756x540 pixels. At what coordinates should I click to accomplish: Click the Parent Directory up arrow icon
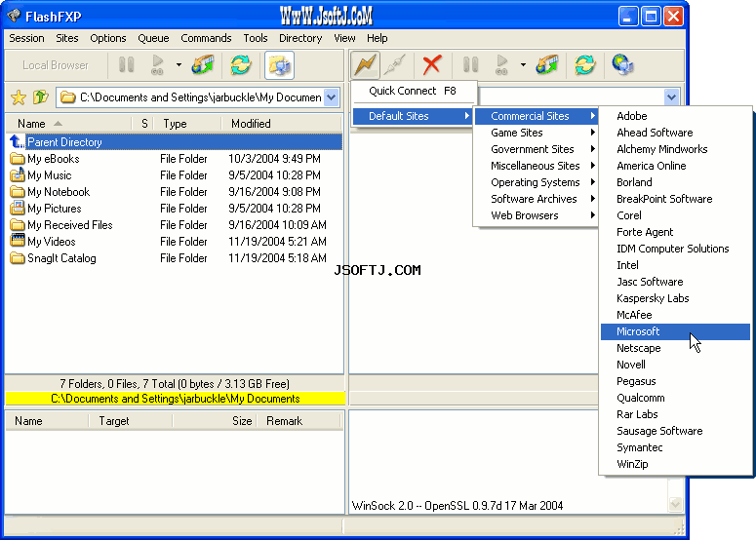[17, 141]
